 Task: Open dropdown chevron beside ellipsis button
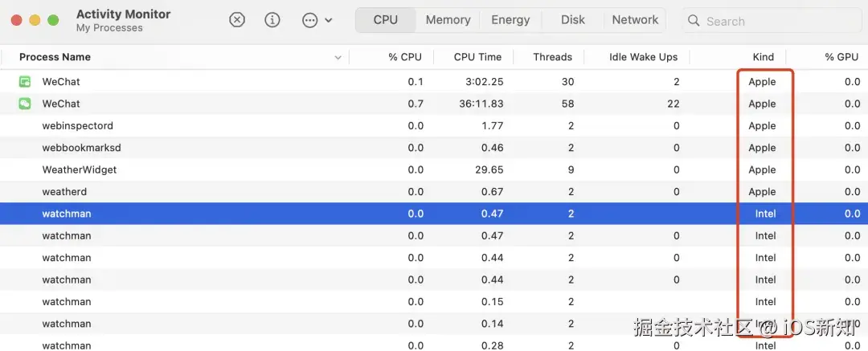329,21
